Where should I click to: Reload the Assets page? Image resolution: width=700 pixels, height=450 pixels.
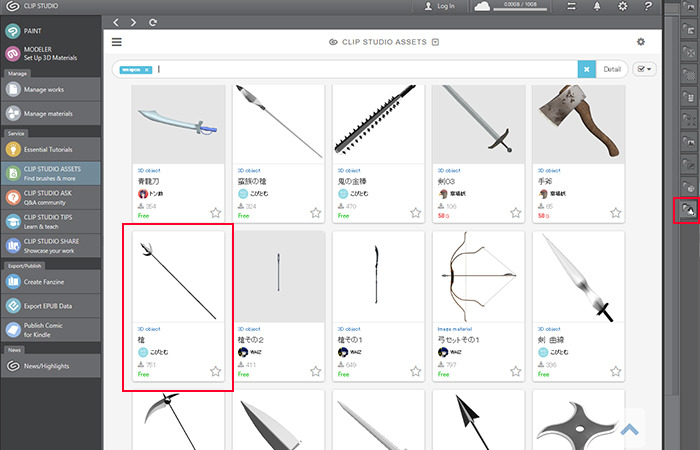153,22
